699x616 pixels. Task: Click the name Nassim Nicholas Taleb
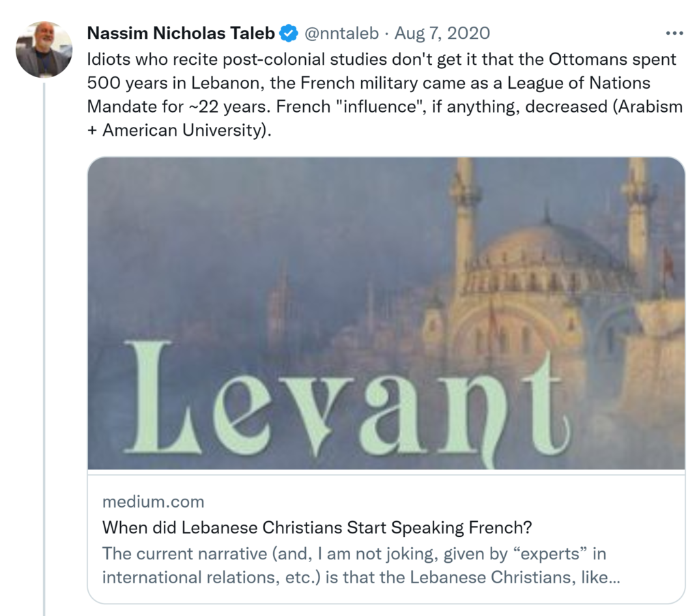181,33
